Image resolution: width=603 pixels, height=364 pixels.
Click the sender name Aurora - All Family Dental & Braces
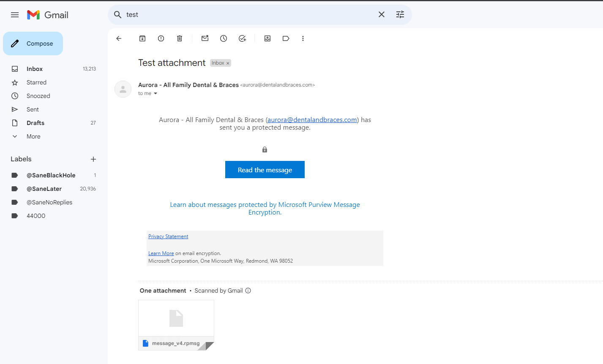pos(188,85)
